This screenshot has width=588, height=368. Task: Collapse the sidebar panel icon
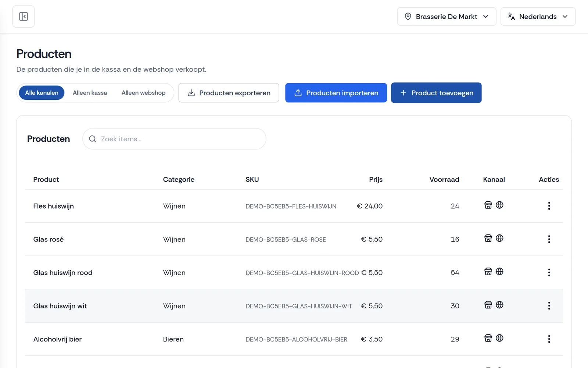[x=24, y=17]
